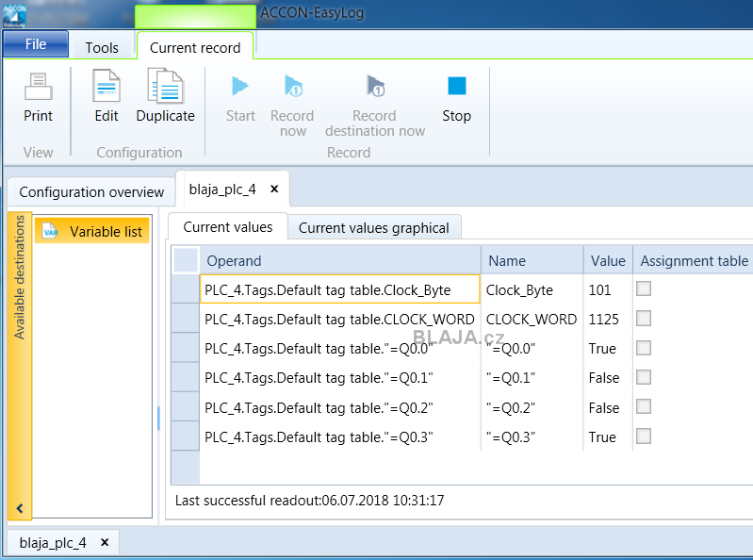Enable Assignment table checkbox for =Q0.3
This screenshot has height=560, width=753.
[644, 436]
